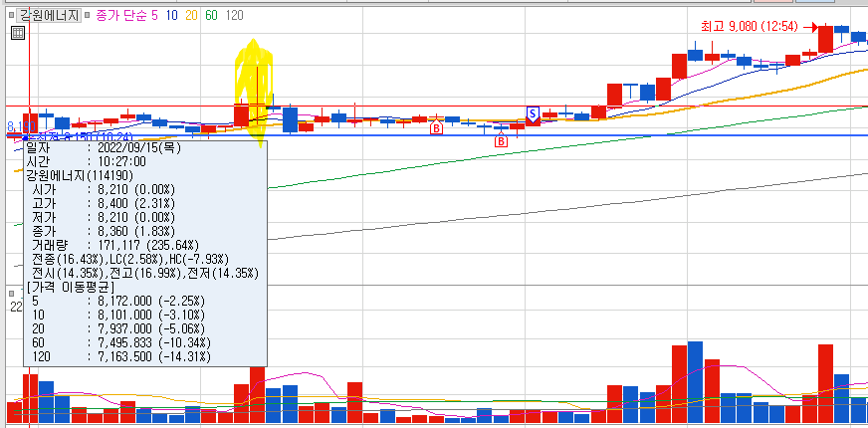
Task: Click the 시간 10:27:00 tooltip row
Action: click(x=86, y=161)
